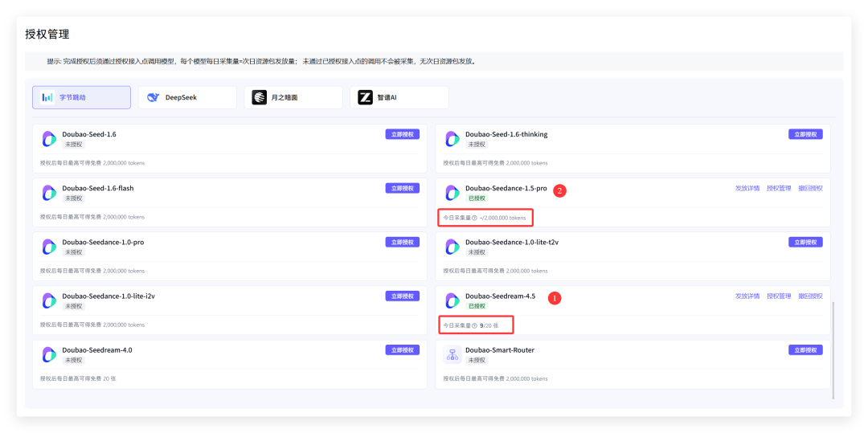The width and height of the screenshot is (868, 433).
Task: Authorize Doubao-Seedance-1.0-pro via 立即授权
Action: (x=403, y=242)
